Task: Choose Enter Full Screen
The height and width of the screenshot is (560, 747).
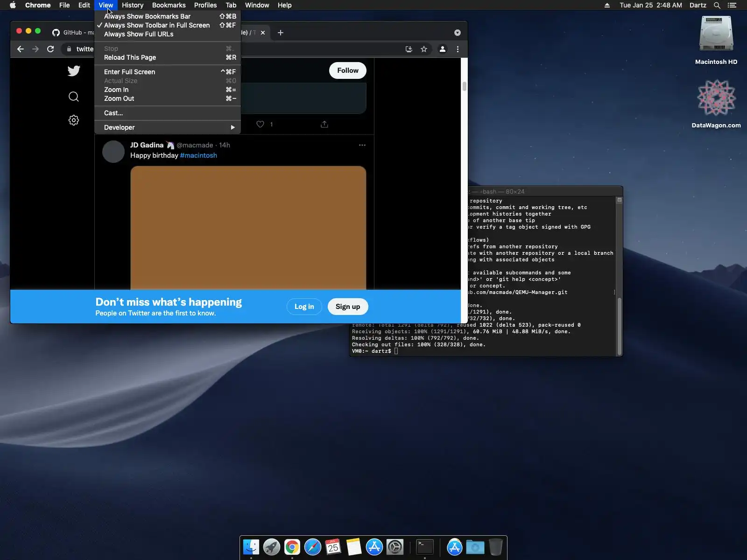Action: pyautogui.click(x=168, y=72)
